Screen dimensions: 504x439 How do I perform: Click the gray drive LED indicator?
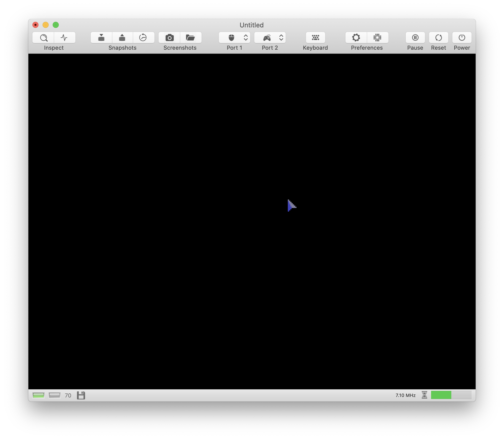pos(54,395)
